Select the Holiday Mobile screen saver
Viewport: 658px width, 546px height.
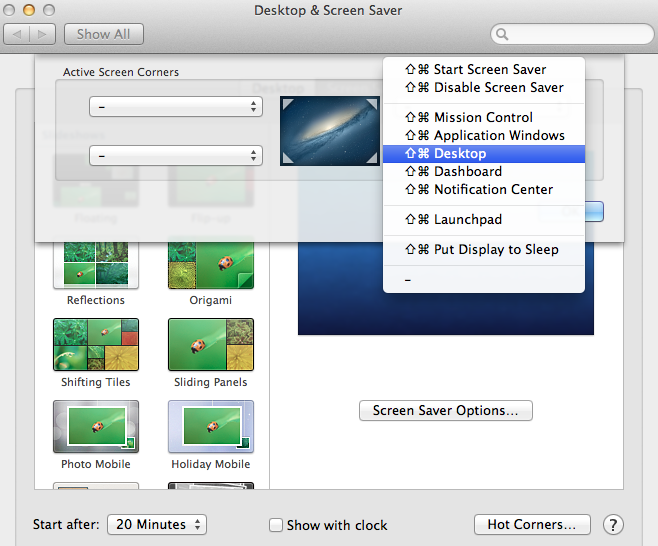click(x=211, y=426)
